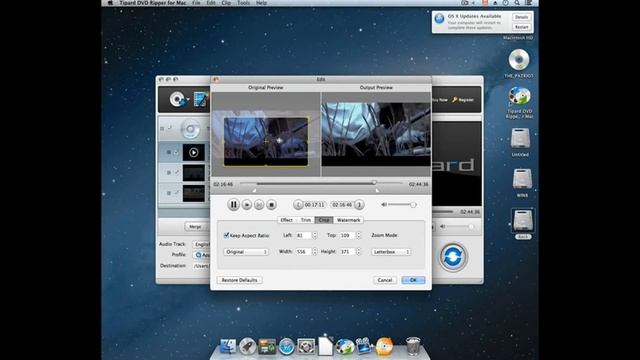
Task: Click the Edit film icon in main toolbar
Action: (x=201, y=99)
